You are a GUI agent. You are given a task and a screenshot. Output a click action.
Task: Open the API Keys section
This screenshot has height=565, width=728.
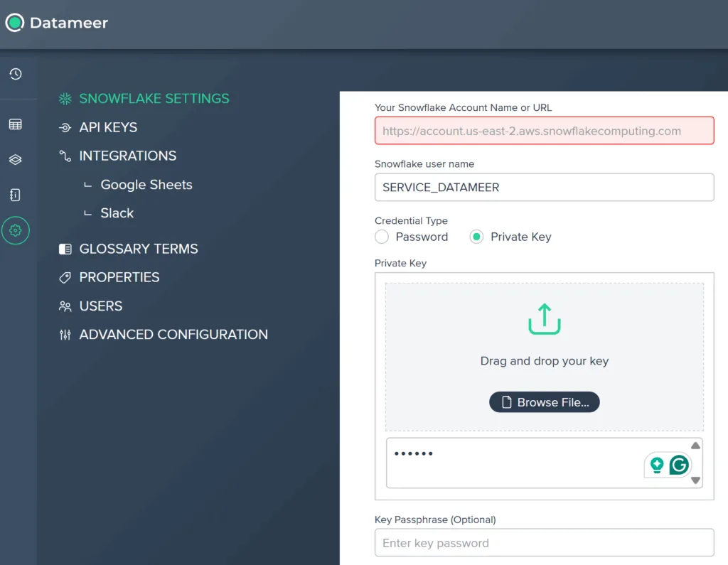point(108,127)
